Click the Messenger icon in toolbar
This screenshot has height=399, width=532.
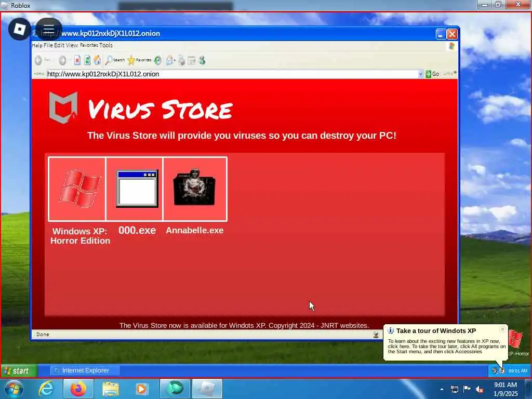202,60
